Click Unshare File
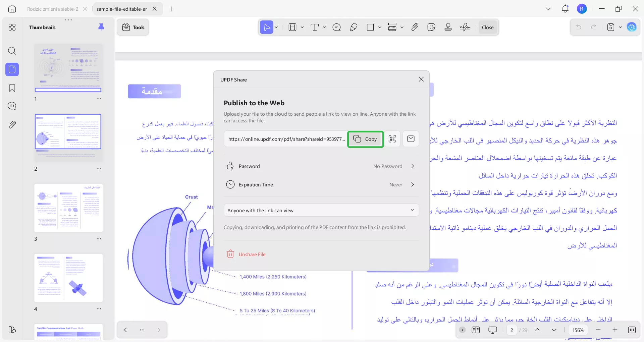This screenshot has width=644, height=342. pyautogui.click(x=246, y=254)
